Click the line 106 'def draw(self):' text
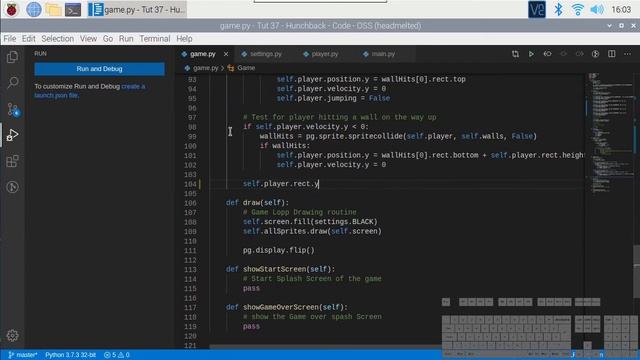The width and height of the screenshot is (640, 360). click(x=257, y=203)
